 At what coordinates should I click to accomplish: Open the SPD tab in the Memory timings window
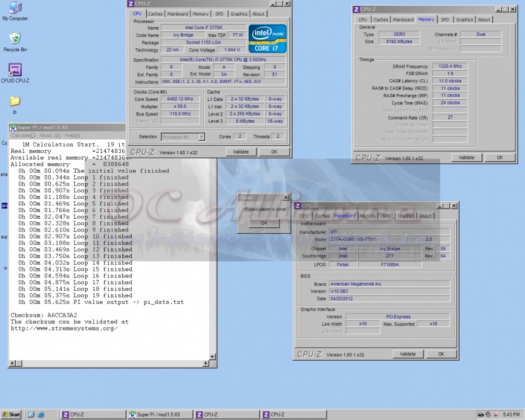(445, 19)
